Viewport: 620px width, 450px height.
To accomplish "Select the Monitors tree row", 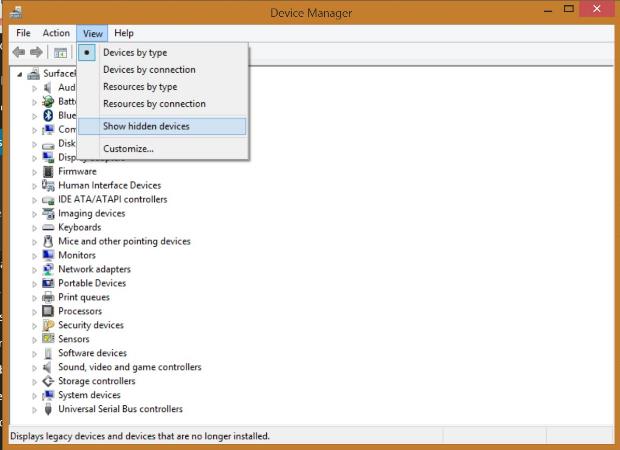I will point(77,255).
